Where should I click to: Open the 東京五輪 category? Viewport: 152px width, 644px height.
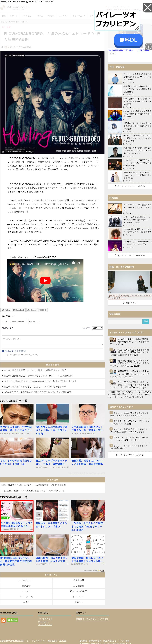26,586
